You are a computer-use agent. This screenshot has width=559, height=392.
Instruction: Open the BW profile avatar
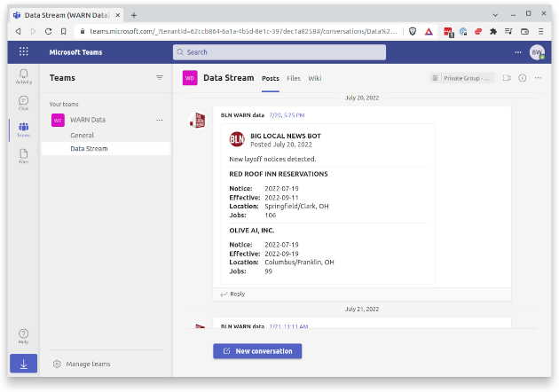coord(537,52)
